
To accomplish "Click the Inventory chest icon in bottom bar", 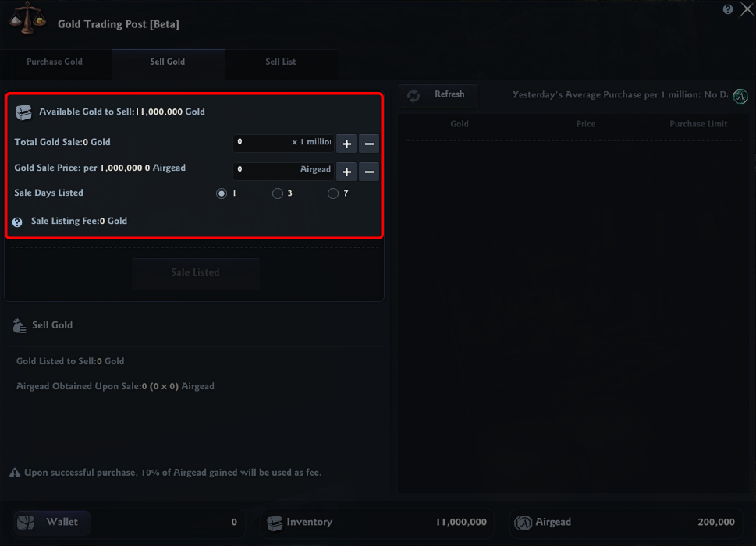I will tap(275, 523).
